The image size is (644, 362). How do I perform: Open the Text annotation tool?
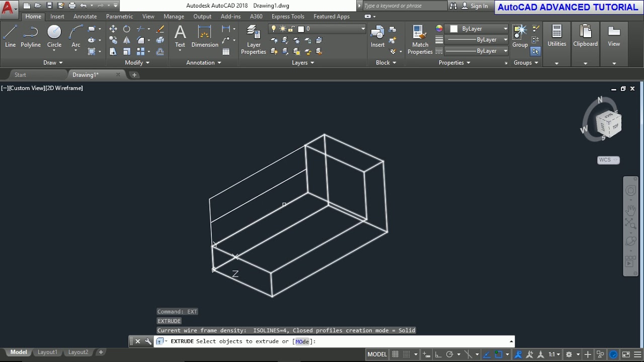pyautogui.click(x=180, y=36)
